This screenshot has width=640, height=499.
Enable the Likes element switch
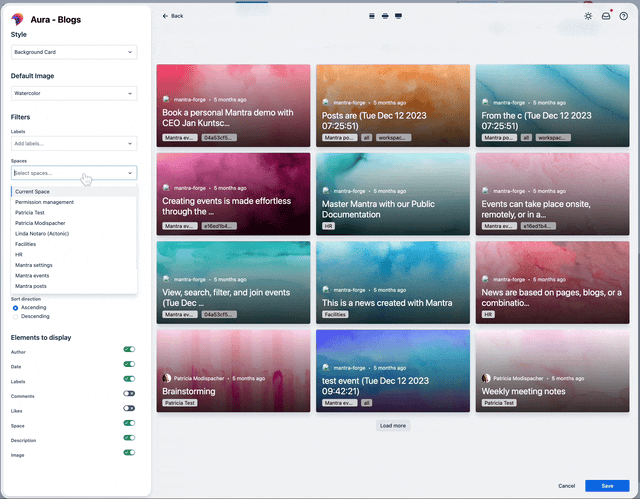click(129, 408)
